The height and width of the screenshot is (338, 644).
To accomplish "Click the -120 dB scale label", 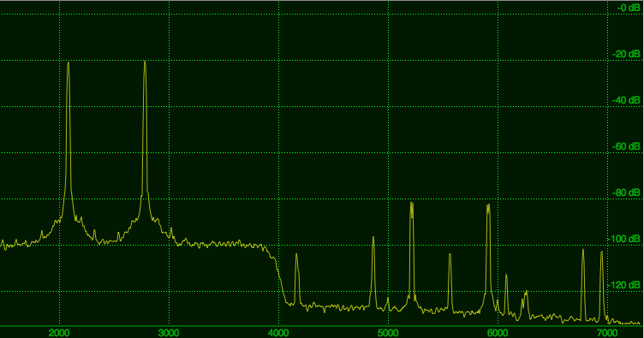I will coord(623,285).
